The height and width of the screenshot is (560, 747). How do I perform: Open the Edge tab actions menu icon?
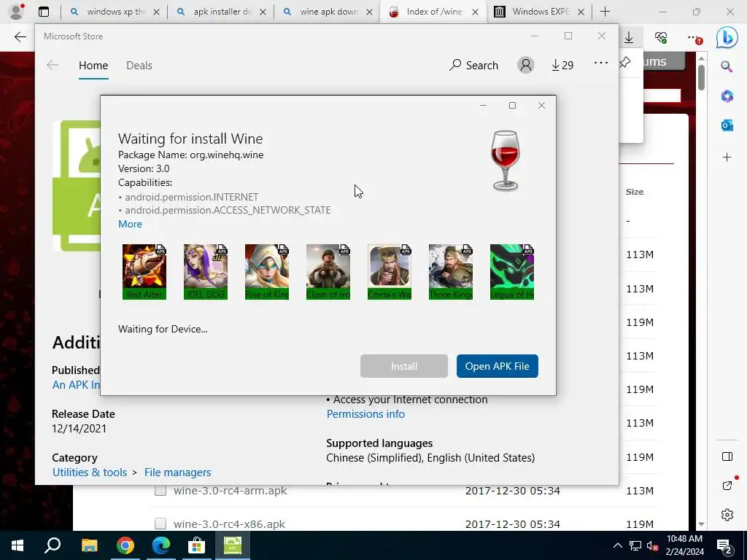tap(43, 12)
